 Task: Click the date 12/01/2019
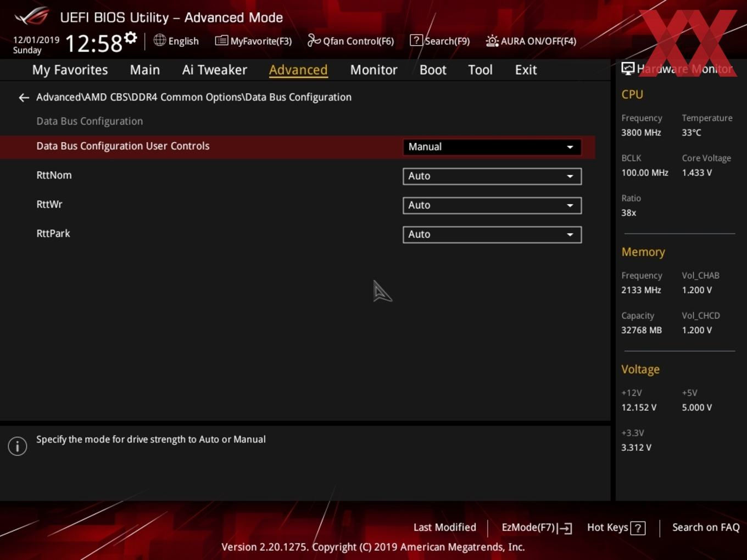[x=36, y=40]
